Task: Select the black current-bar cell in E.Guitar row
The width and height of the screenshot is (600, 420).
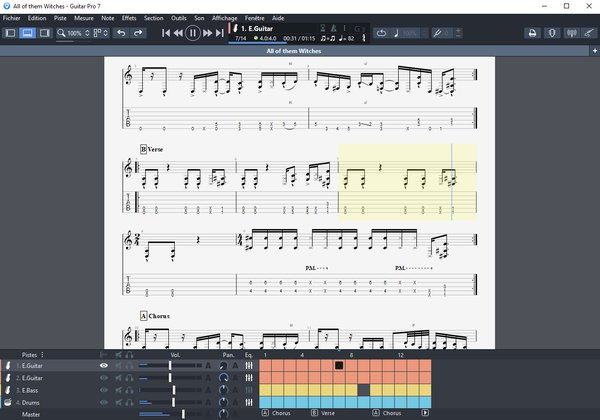Action: click(x=339, y=365)
